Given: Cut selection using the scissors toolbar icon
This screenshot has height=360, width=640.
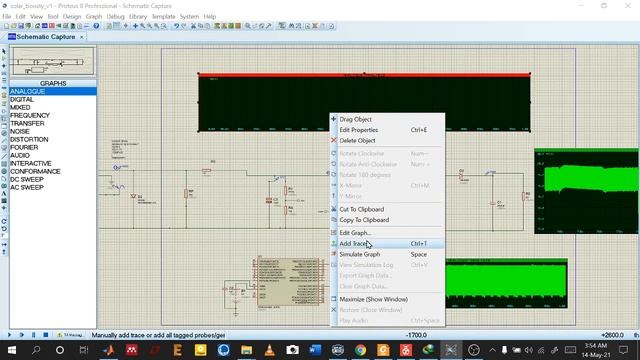Looking at the screenshot, I should (x=193, y=26).
